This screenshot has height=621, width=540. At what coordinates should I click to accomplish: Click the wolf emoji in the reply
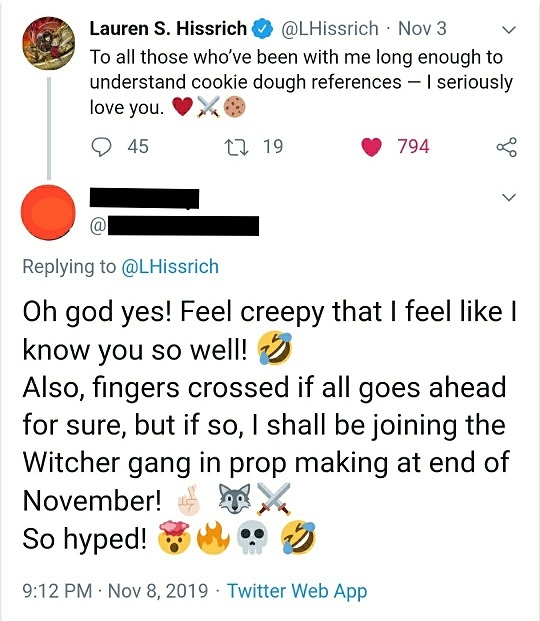click(x=235, y=499)
